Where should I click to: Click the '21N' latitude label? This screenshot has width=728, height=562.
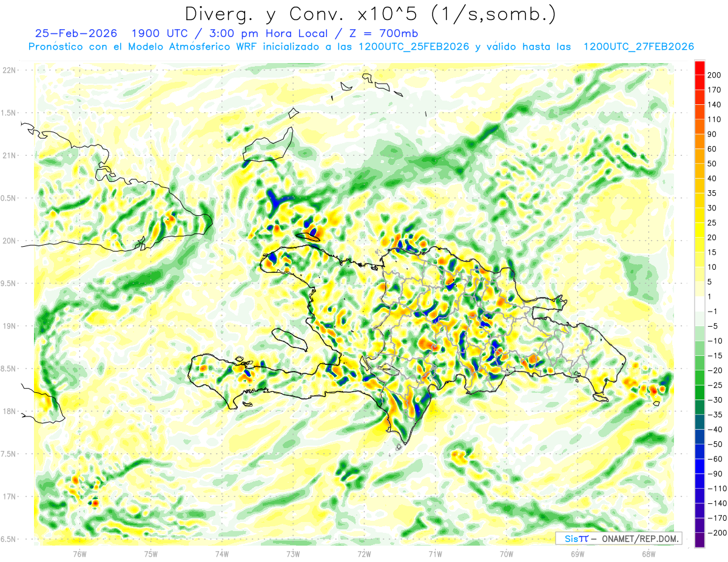pyautogui.click(x=8, y=155)
